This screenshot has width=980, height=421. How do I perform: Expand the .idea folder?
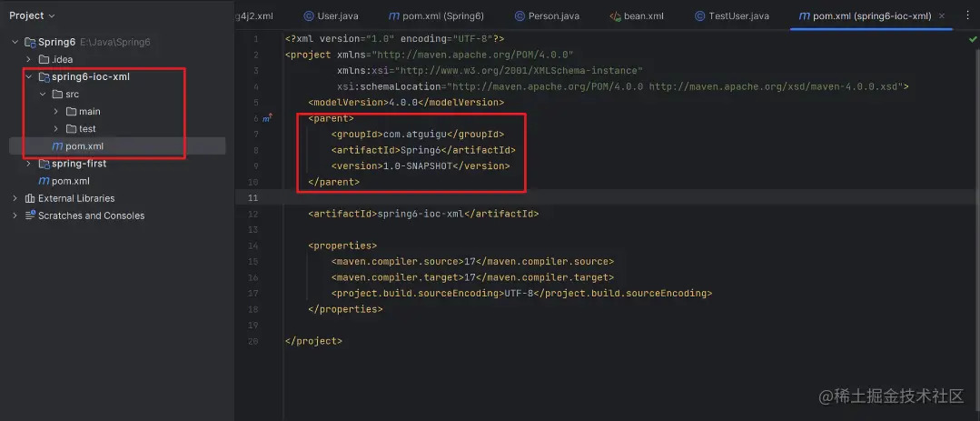coord(28,59)
